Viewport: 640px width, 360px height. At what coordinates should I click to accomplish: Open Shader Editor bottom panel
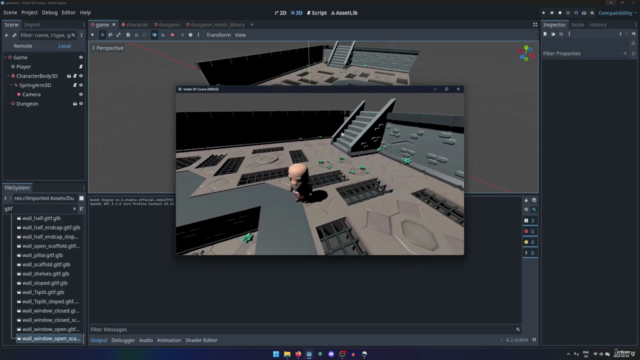coord(201,340)
